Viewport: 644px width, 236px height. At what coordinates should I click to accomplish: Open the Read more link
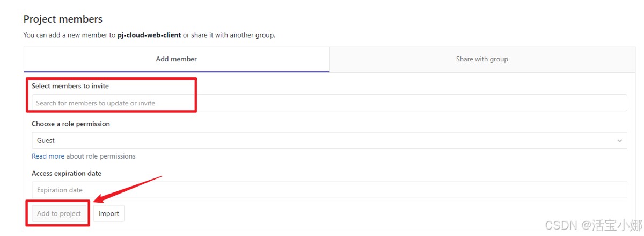point(48,156)
